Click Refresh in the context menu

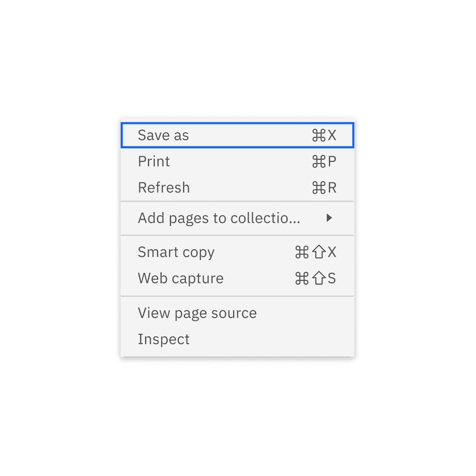(x=164, y=188)
